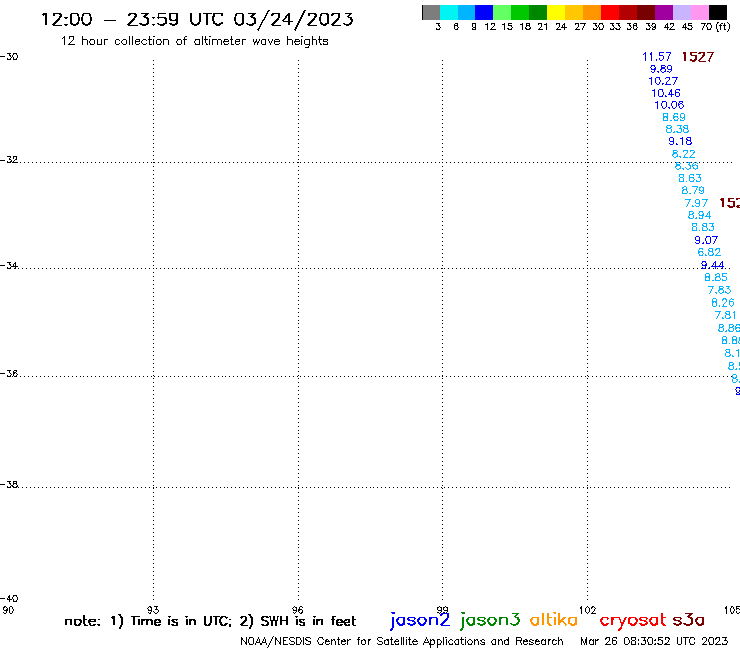Click the 7.83 reading
Viewport: 740px width, 650px height.
coord(719,290)
